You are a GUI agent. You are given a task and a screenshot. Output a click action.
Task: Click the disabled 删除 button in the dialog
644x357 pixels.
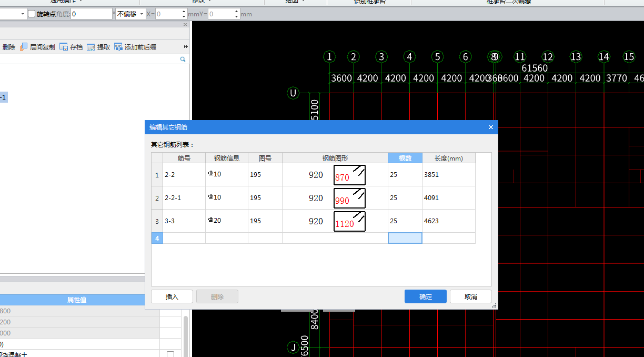217,296
